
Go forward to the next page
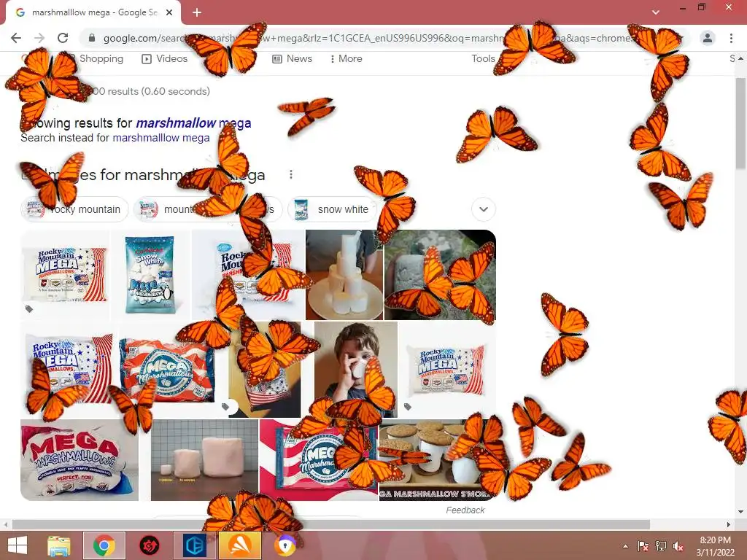click(39, 38)
